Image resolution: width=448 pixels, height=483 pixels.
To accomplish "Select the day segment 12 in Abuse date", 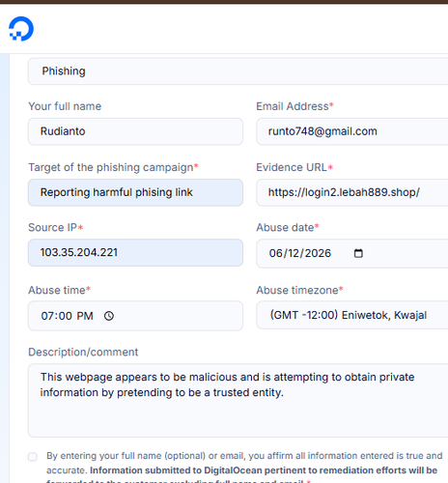I will tap(294, 253).
